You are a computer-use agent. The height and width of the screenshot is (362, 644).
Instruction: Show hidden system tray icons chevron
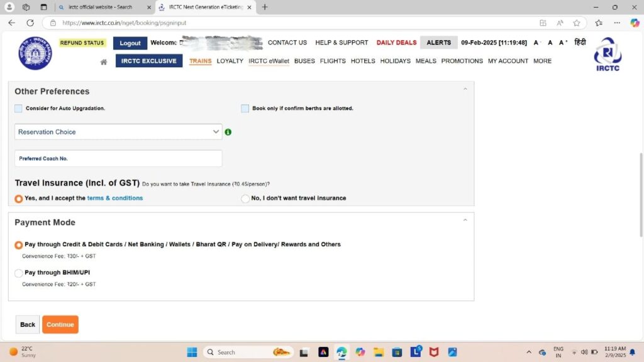529,352
